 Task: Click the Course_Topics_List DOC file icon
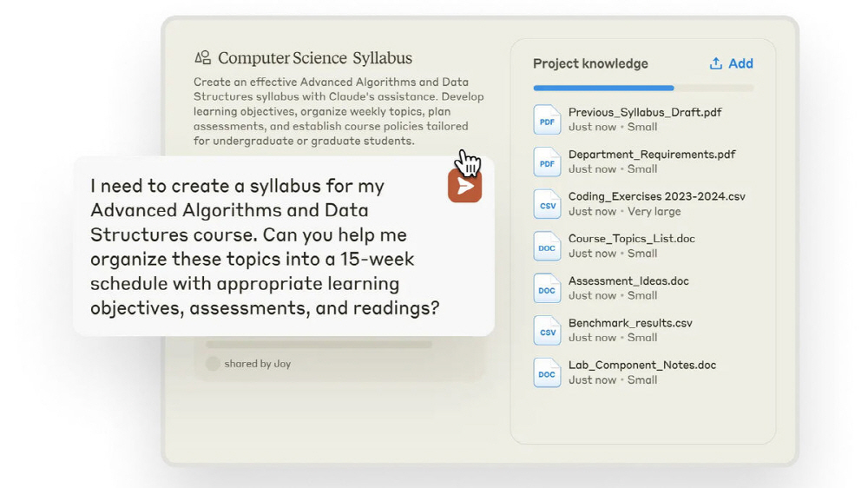coord(547,246)
